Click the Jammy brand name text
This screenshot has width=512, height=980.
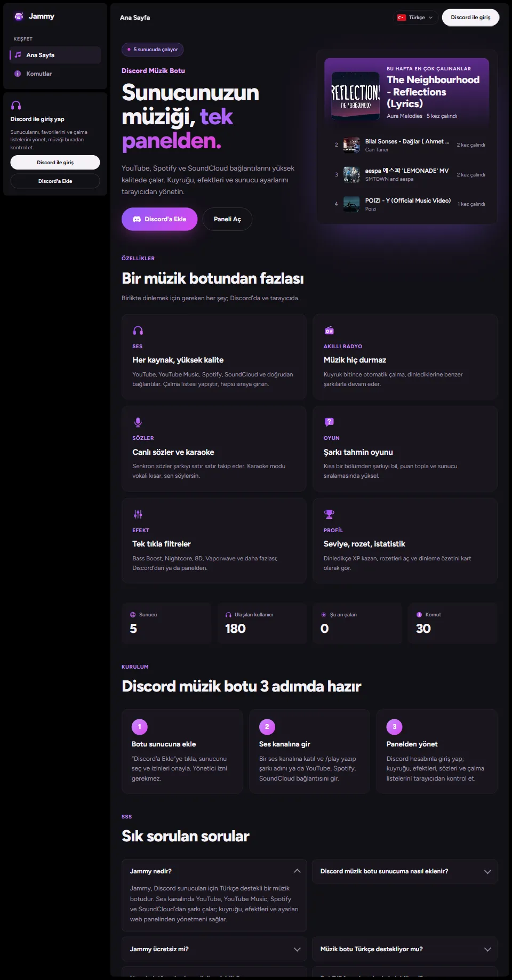(42, 17)
